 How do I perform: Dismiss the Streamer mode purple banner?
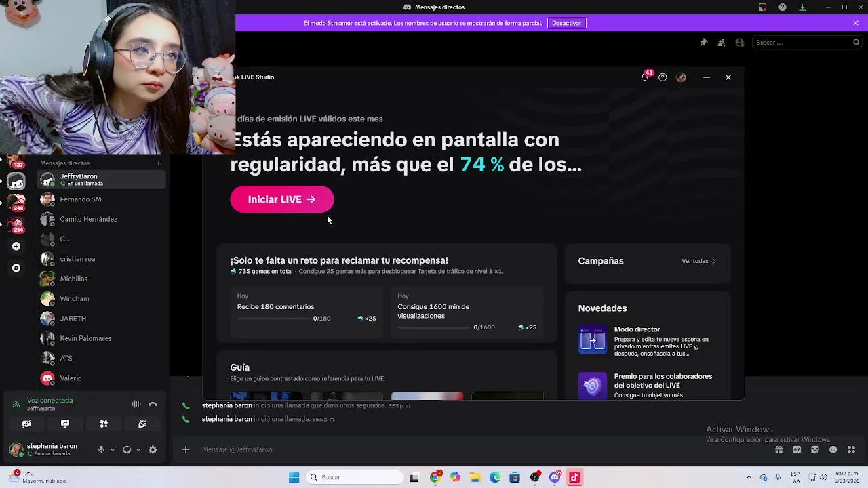pyautogui.click(x=856, y=23)
